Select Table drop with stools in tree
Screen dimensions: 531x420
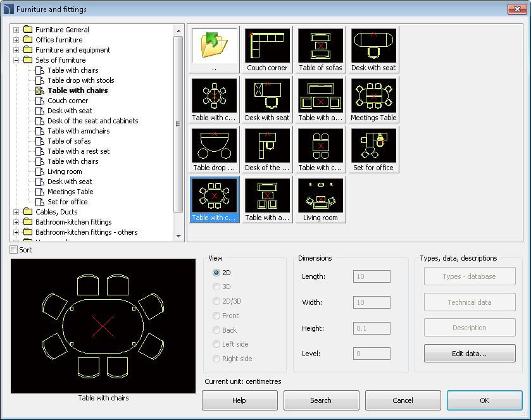[80, 80]
